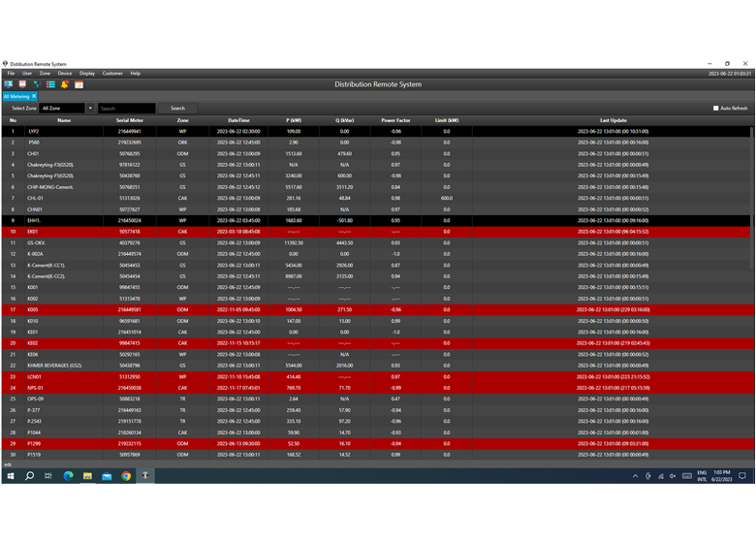
Task: Open the globe map toolbar icon
Action: pyautogui.click(x=37, y=84)
